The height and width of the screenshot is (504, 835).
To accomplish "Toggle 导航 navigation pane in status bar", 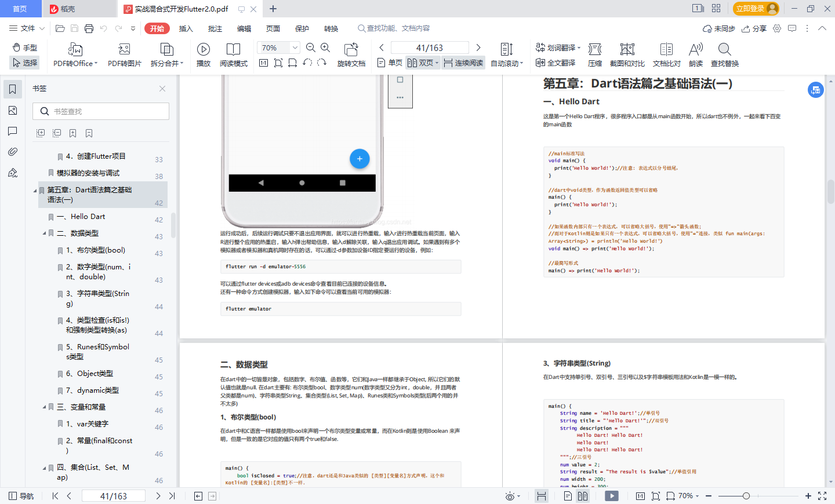I will 21,496.
